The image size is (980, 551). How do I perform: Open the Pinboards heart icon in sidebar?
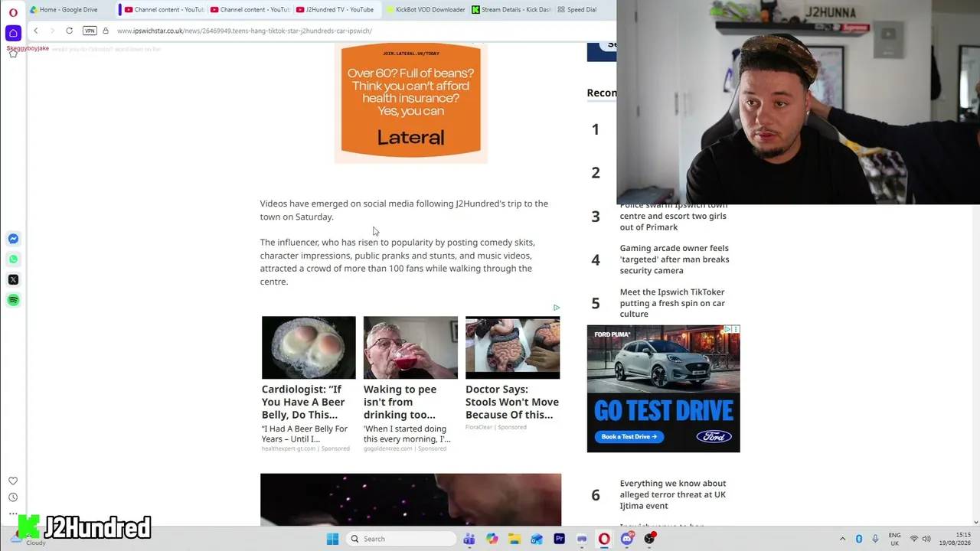tap(13, 481)
